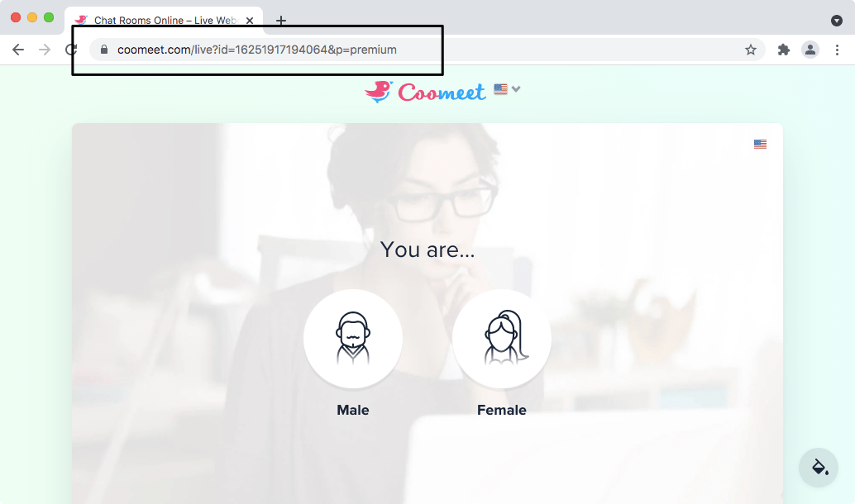855x504 pixels.
Task: Bookmark this page with the star icon
Action: click(x=751, y=50)
